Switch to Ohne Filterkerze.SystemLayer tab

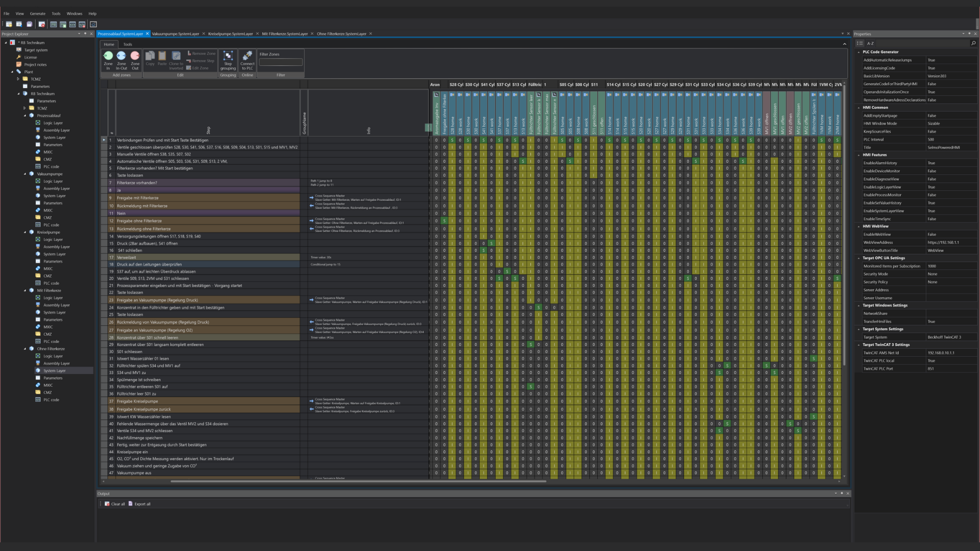coord(341,34)
